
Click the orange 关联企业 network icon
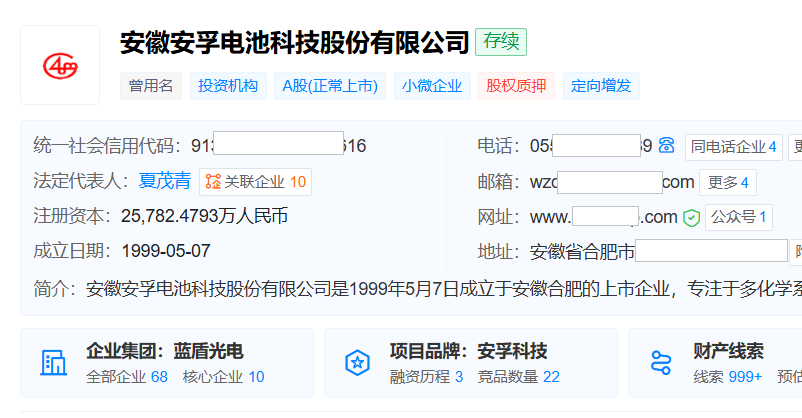[211, 182]
